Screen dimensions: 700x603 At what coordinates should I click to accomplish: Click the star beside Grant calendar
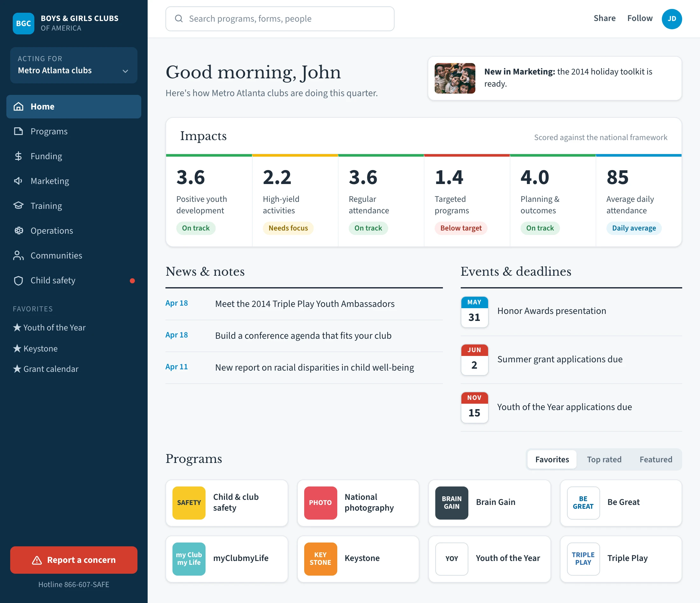[17, 368]
